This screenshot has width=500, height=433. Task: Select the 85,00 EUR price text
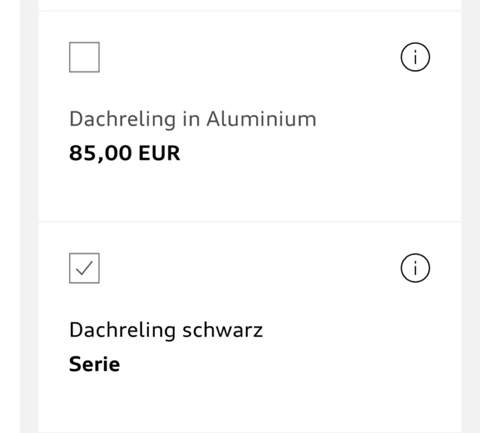124,153
